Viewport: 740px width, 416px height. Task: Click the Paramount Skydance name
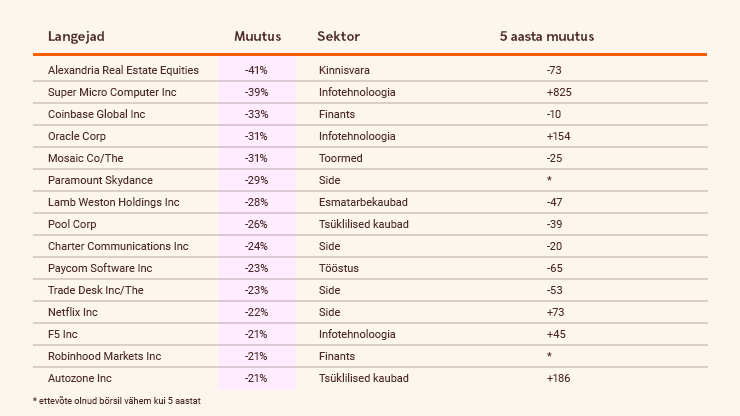pos(96,180)
